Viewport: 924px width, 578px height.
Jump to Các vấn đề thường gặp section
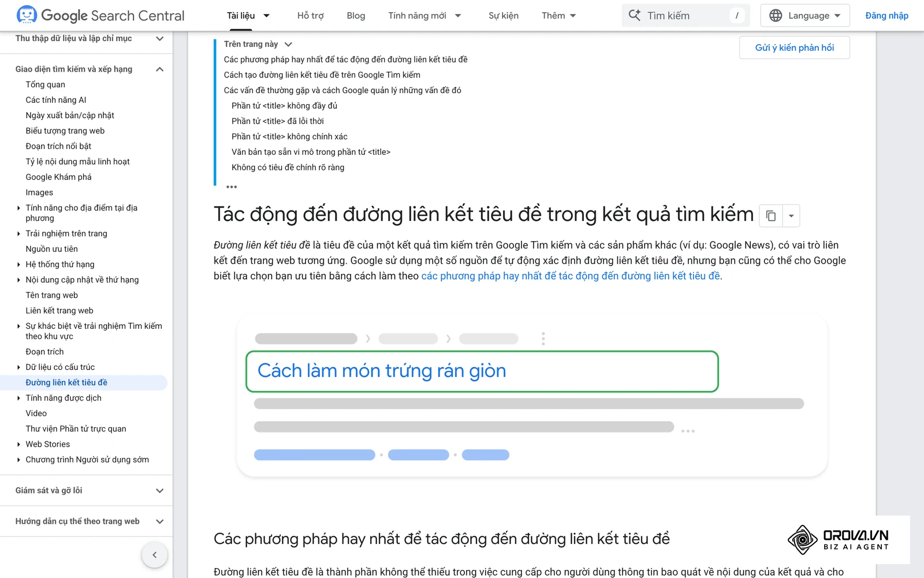(342, 90)
